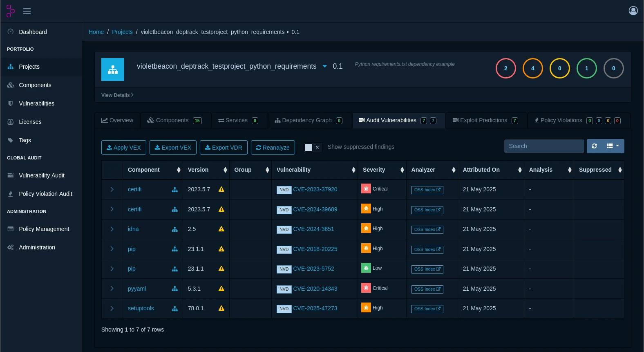
Task: Expand the certifi CVE-2024-39689 row
Action: pos(112,209)
